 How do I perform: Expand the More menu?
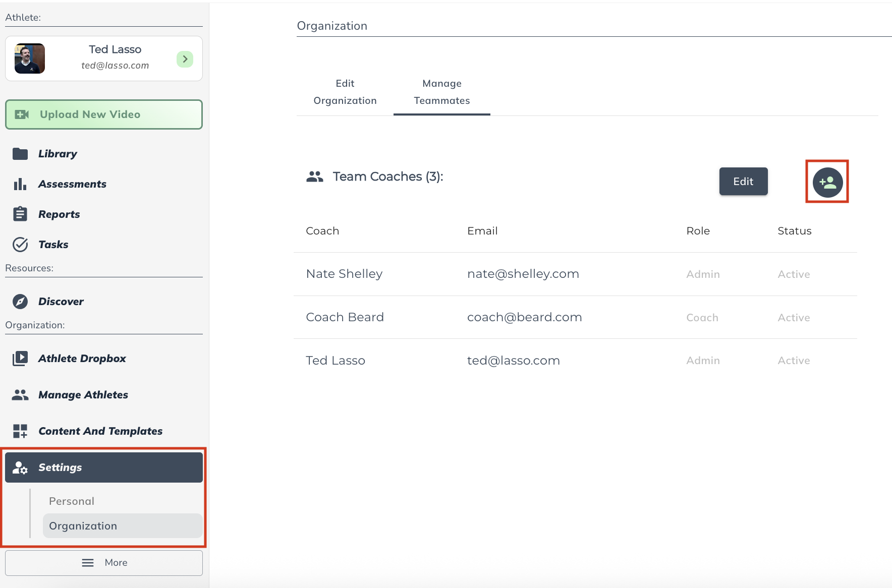[104, 563]
